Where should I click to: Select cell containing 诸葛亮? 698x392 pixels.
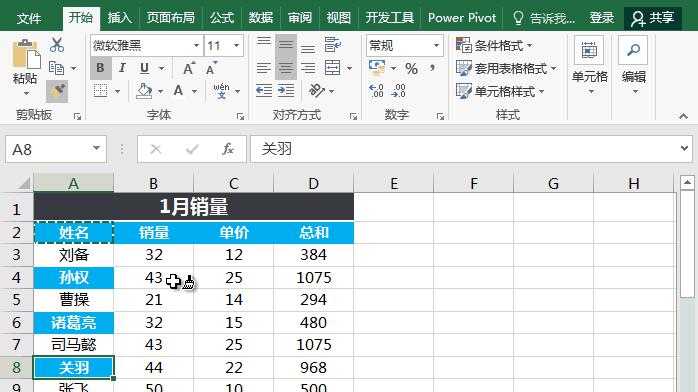(73, 323)
